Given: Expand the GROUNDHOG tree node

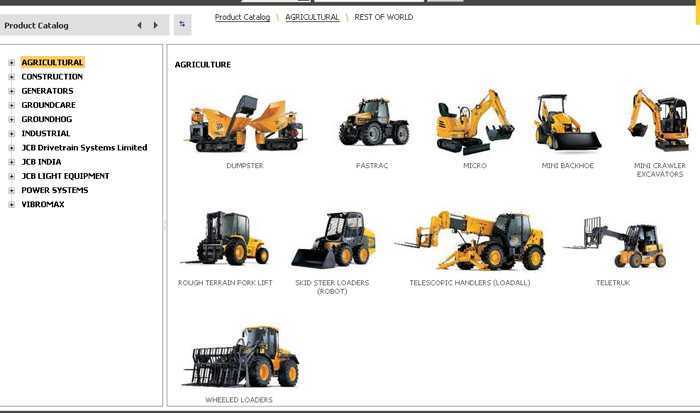Looking at the screenshot, I should point(12,120).
